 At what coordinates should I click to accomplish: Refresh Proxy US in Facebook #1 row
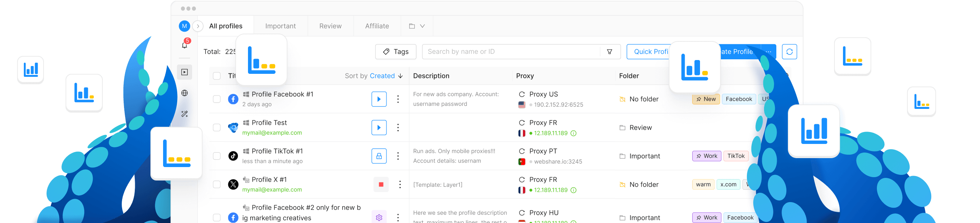pyautogui.click(x=522, y=94)
